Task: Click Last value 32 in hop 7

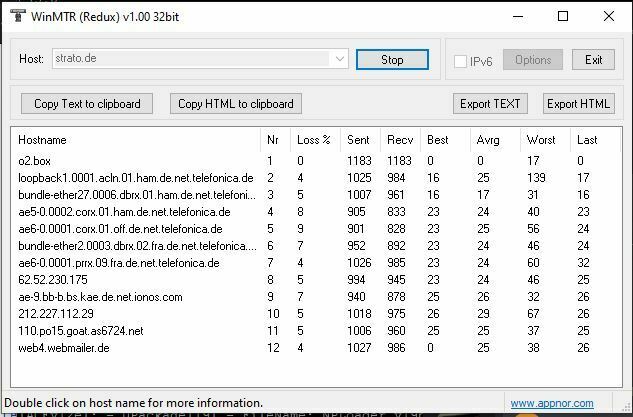Action: click(583, 263)
